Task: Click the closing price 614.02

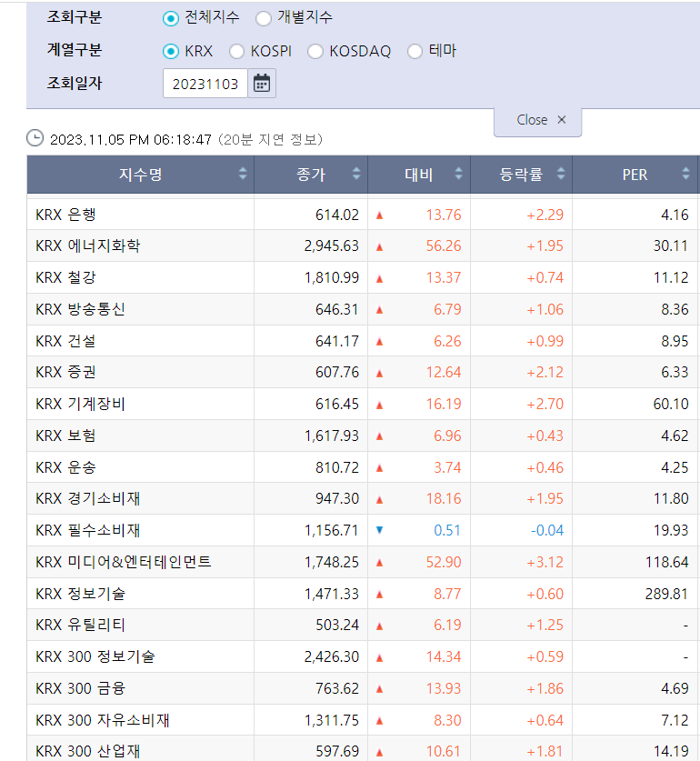Action: pyautogui.click(x=337, y=215)
